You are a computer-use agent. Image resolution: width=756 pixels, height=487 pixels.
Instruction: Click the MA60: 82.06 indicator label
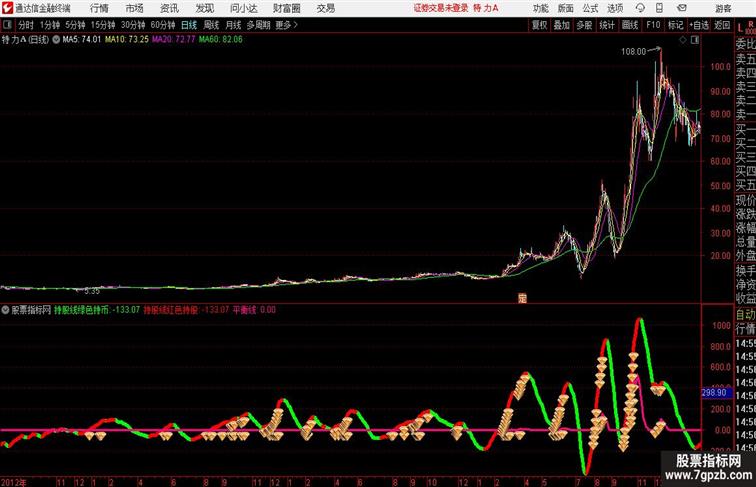coord(221,40)
